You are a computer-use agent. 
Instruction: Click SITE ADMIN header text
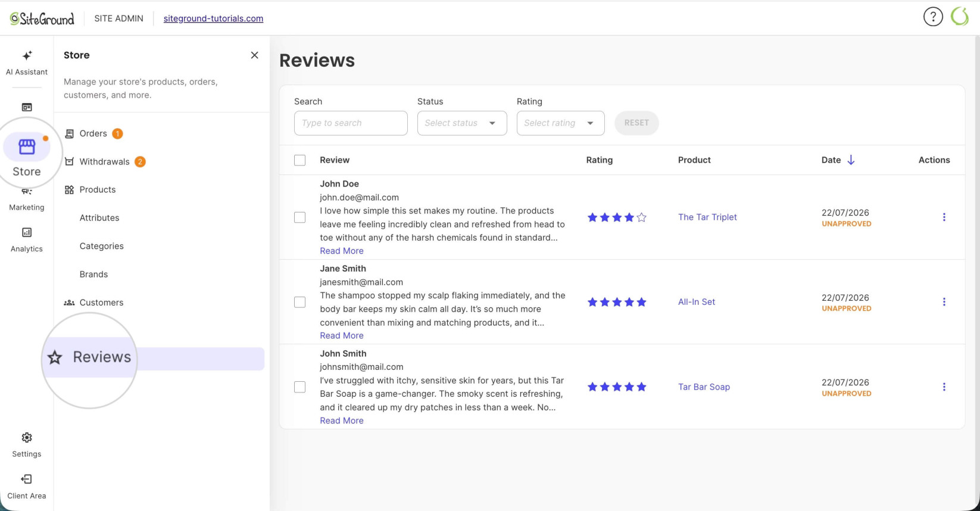(118, 18)
